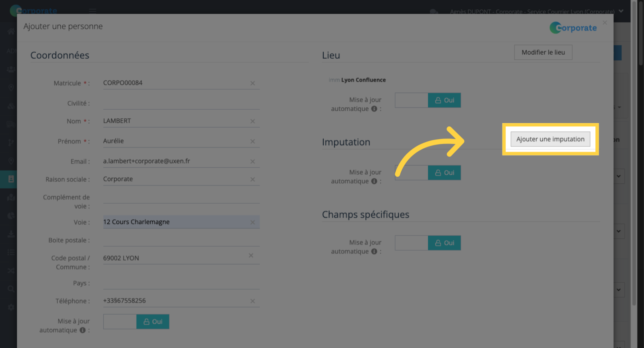The width and height of the screenshot is (644, 348).
Task: Open the Civilité selection field
Action: (x=181, y=103)
